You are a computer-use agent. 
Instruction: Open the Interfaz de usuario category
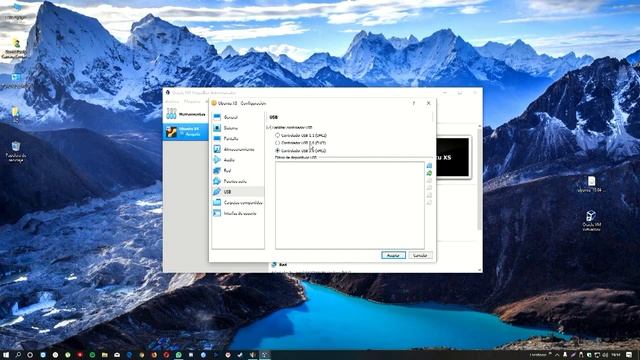click(x=238, y=213)
